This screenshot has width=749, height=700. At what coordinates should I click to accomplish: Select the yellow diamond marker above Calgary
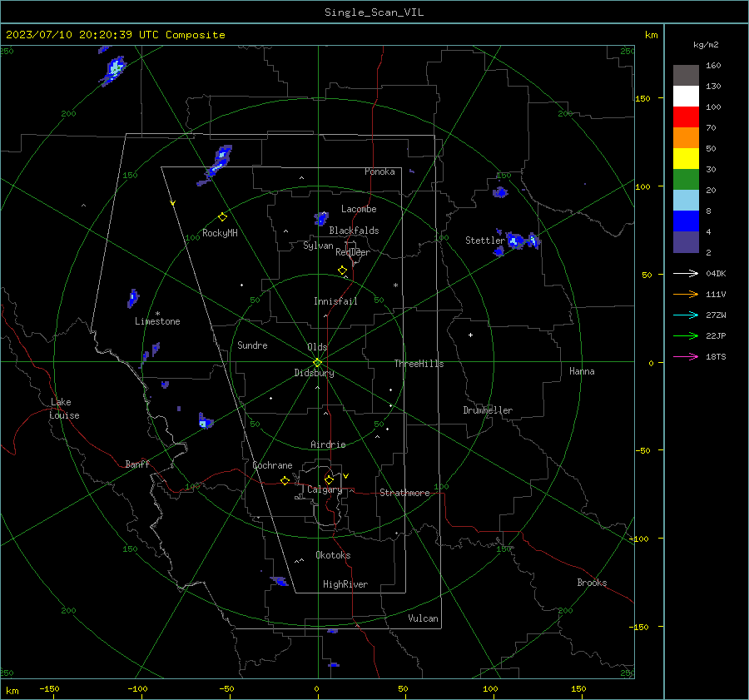[x=329, y=479]
